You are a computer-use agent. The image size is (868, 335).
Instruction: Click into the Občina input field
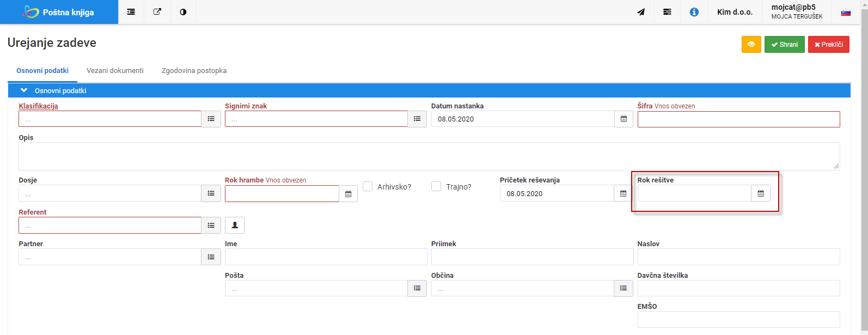click(523, 288)
